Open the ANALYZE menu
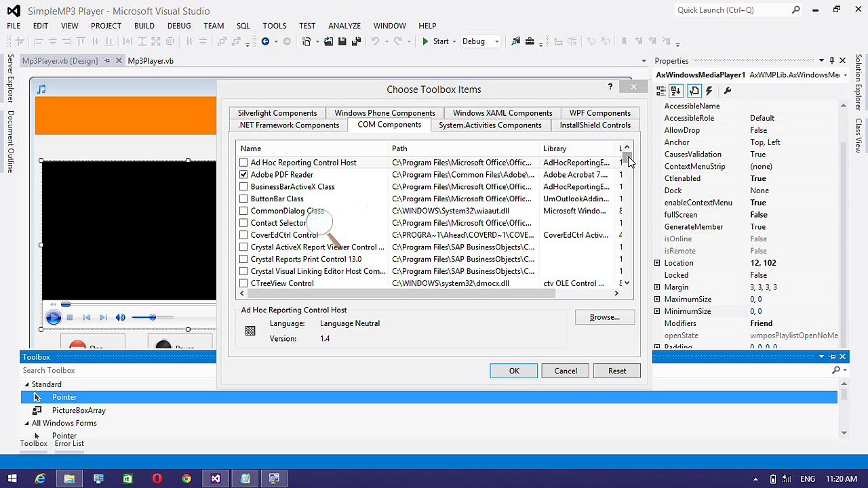The width and height of the screenshot is (868, 488). pos(344,26)
